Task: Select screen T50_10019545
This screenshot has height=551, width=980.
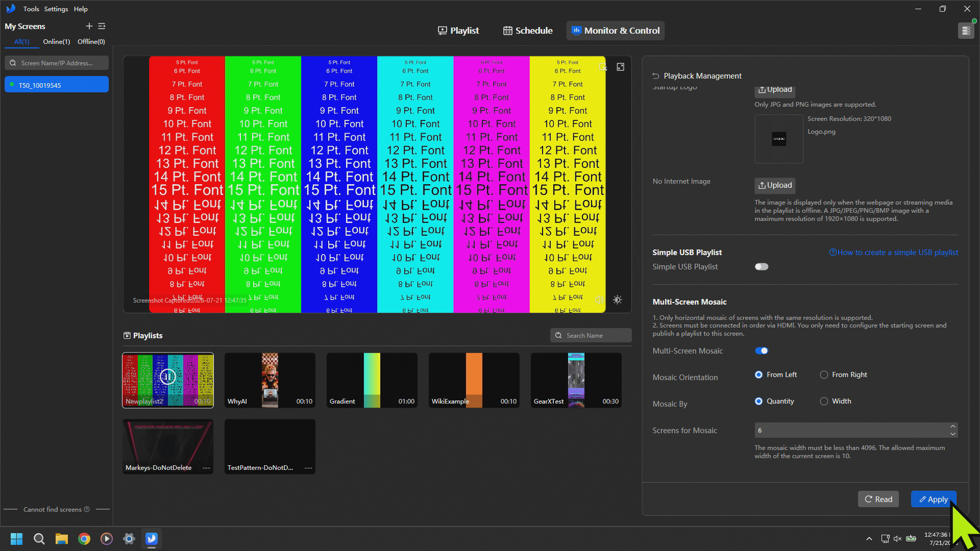Action: (x=57, y=85)
